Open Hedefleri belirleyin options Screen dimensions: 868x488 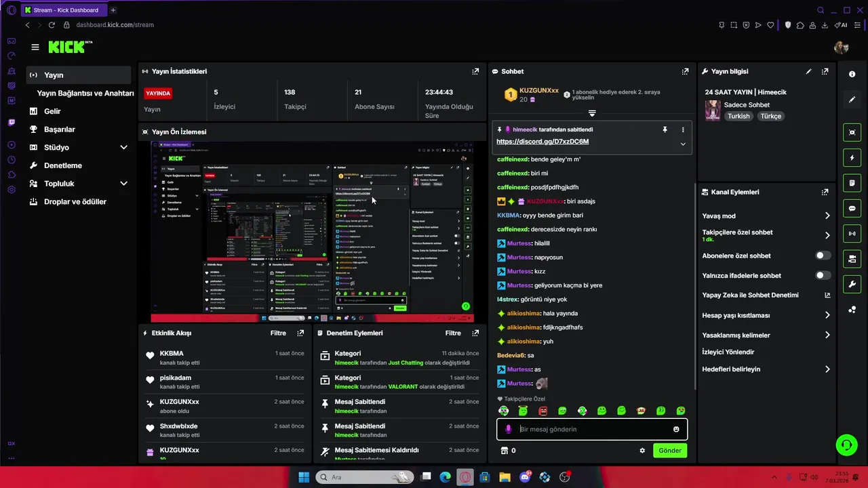click(766, 369)
